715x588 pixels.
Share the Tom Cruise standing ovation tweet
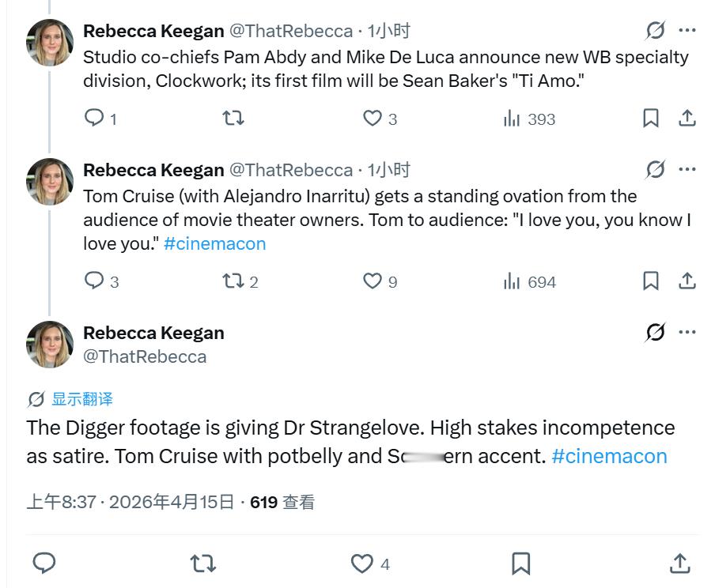687,281
